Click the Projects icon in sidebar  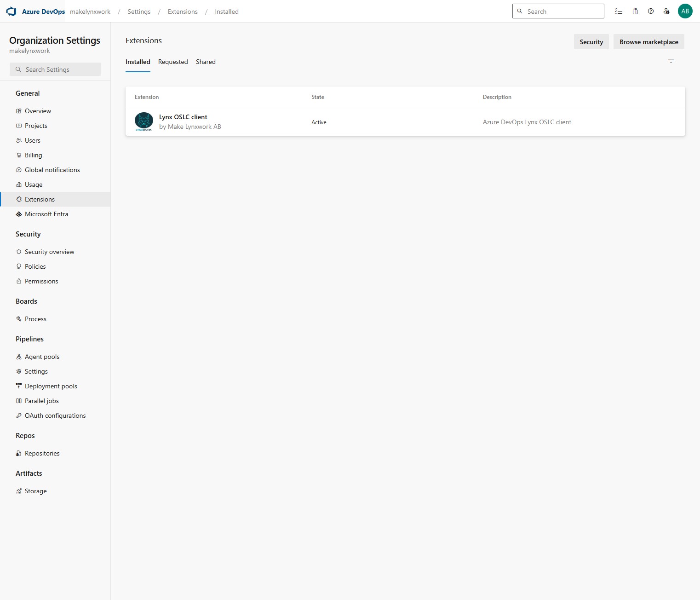[19, 126]
